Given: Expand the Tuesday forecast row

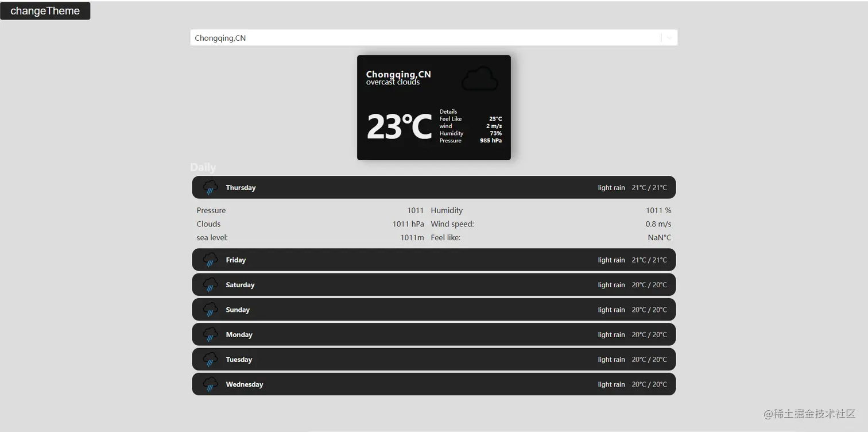Looking at the screenshot, I should point(434,360).
